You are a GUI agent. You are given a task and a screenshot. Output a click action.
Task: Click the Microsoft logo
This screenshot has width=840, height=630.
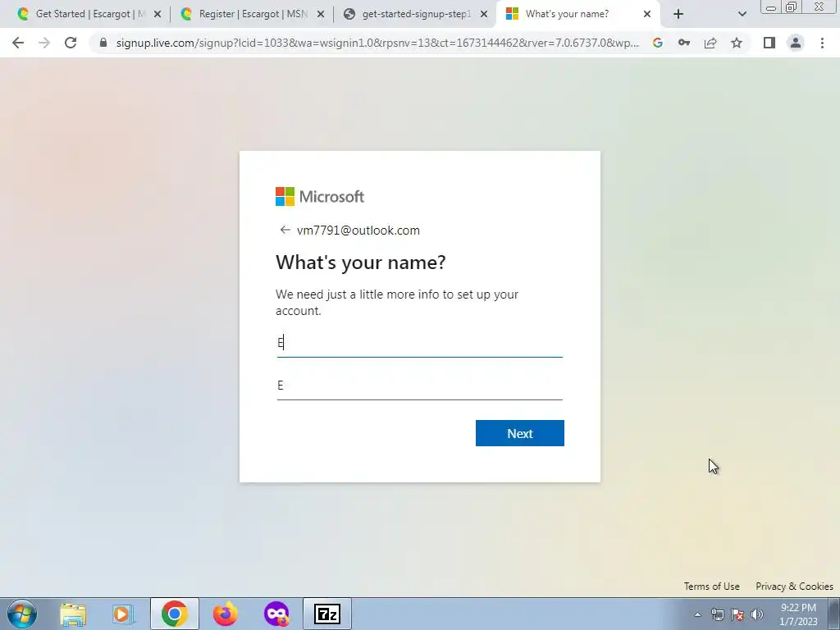click(x=320, y=197)
